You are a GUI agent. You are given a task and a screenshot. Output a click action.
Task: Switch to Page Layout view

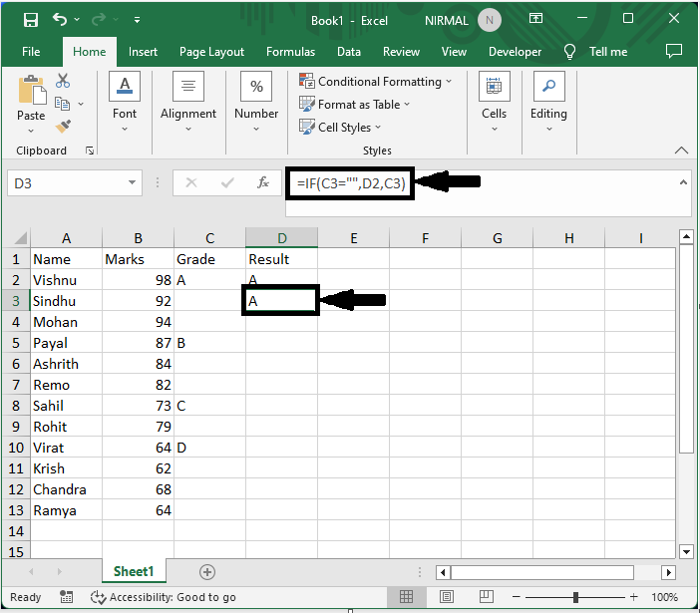447,596
